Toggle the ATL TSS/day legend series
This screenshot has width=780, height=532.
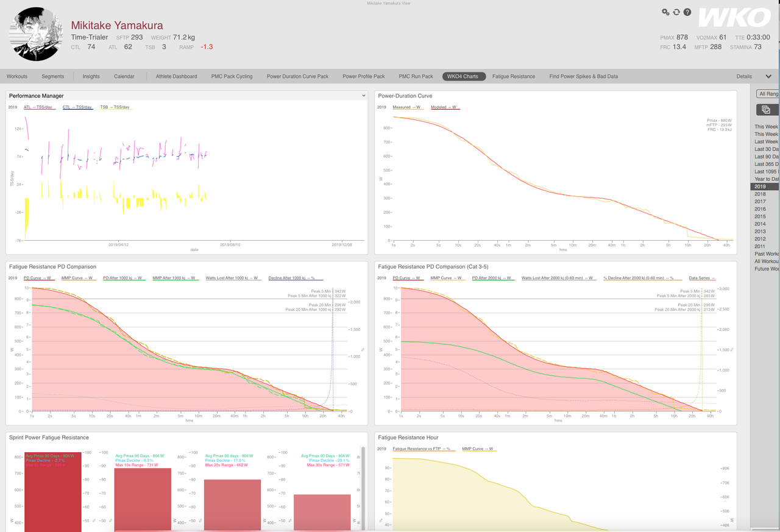pos(39,107)
